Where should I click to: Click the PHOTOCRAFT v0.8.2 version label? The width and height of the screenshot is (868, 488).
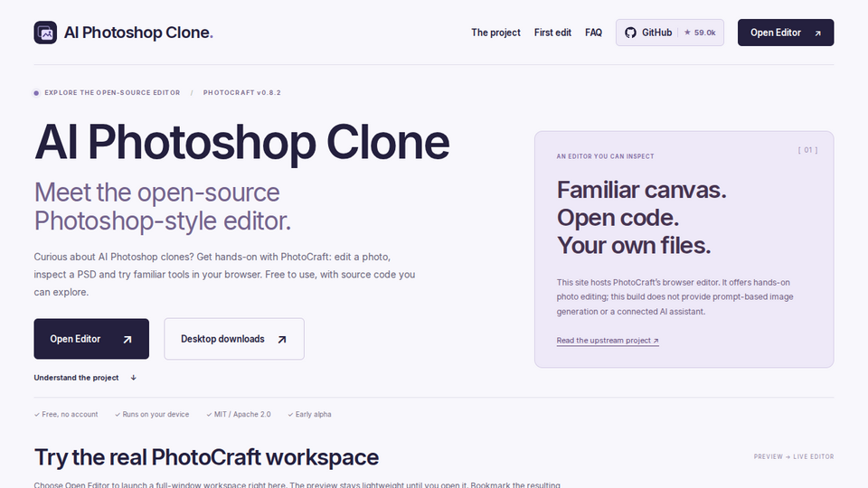242,92
